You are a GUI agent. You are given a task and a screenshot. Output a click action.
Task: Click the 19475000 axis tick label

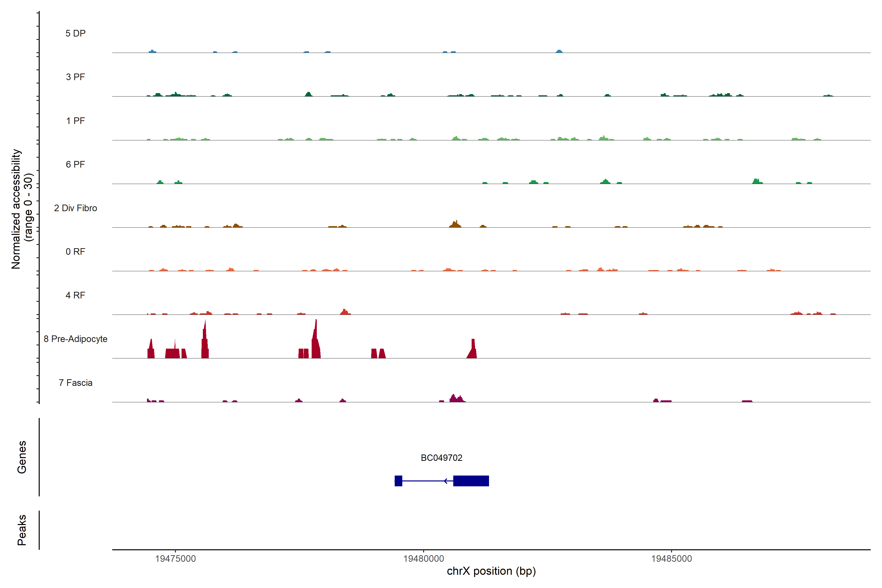175,558
